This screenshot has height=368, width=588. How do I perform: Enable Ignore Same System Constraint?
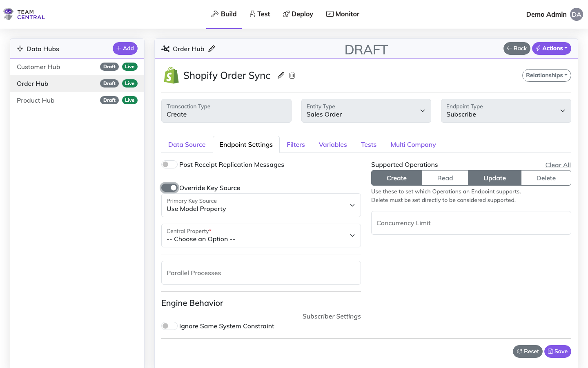click(169, 326)
